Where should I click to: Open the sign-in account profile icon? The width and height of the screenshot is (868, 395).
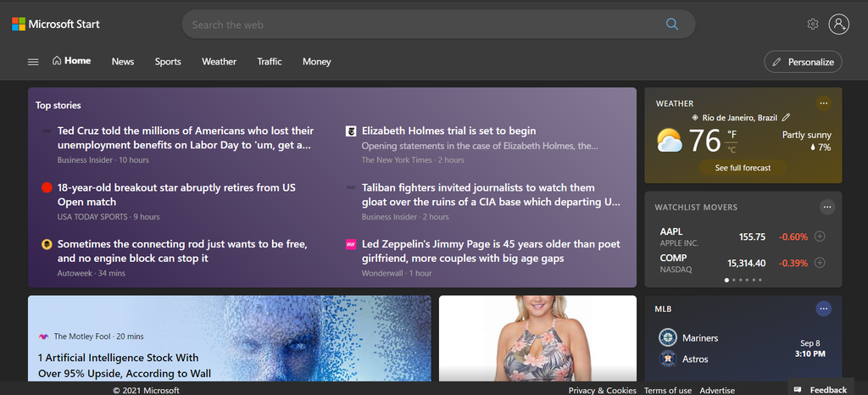[838, 25]
